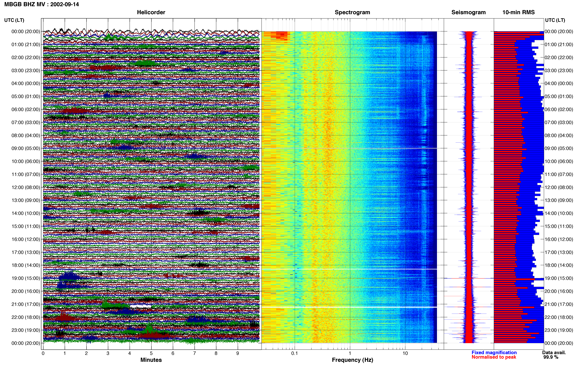Screen dimensions: 588x368
Task: Click the '10' frequency tick label
Action: pyautogui.click(x=405, y=353)
